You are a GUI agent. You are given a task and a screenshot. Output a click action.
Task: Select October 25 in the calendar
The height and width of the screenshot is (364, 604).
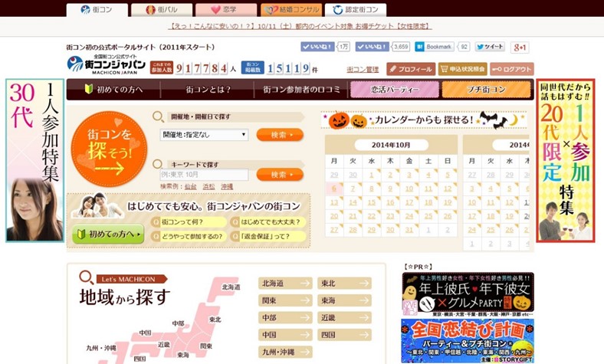click(428, 216)
